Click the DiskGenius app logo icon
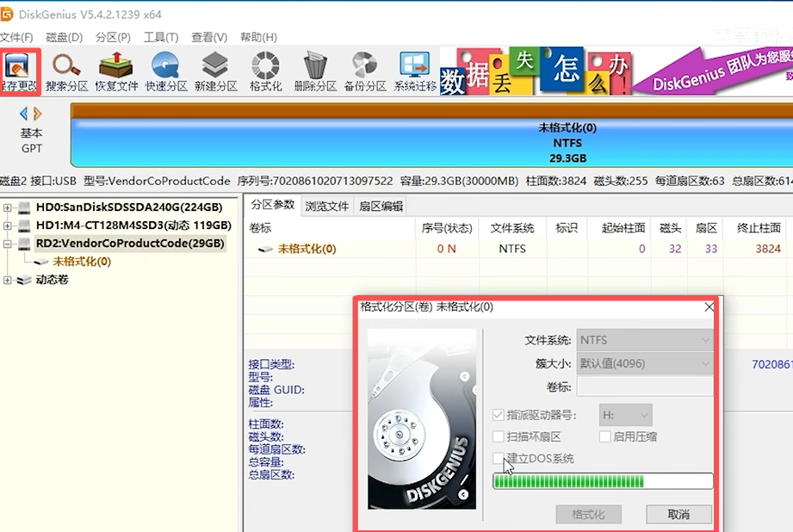 (5, 14)
